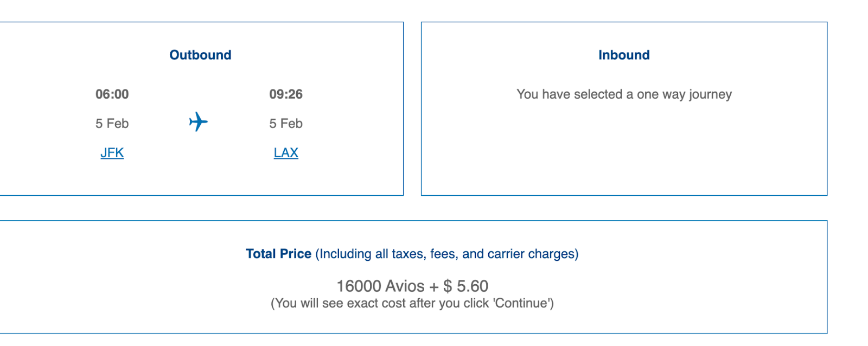Click the 5 Feb date above LAX
868x346 pixels.
(x=286, y=124)
